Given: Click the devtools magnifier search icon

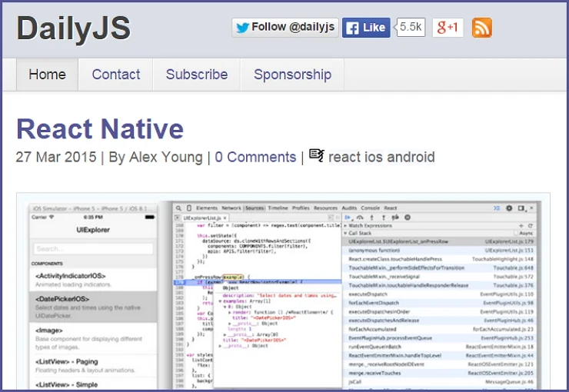Looking at the screenshot, I should (178, 208).
